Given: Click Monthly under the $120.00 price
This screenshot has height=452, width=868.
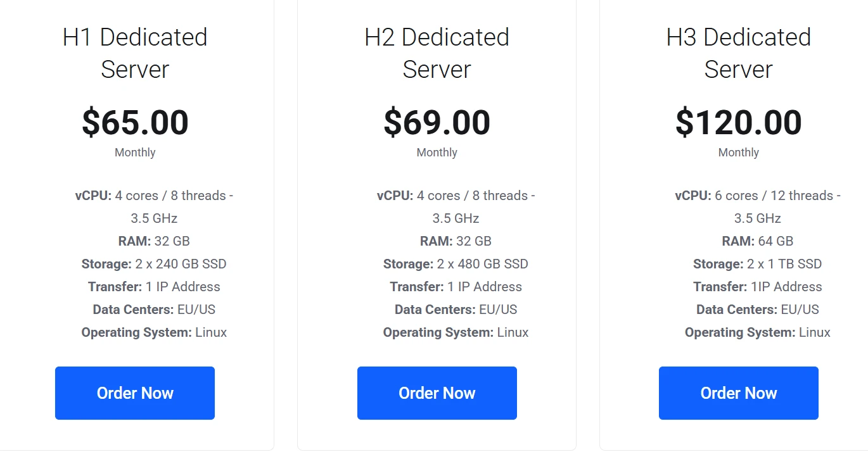Looking at the screenshot, I should 739,153.
